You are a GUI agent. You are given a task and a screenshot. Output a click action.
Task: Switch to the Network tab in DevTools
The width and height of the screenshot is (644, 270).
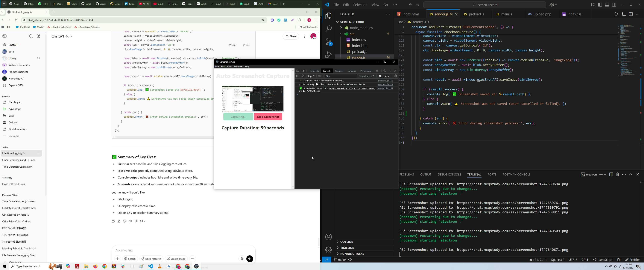pyautogui.click(x=352, y=71)
